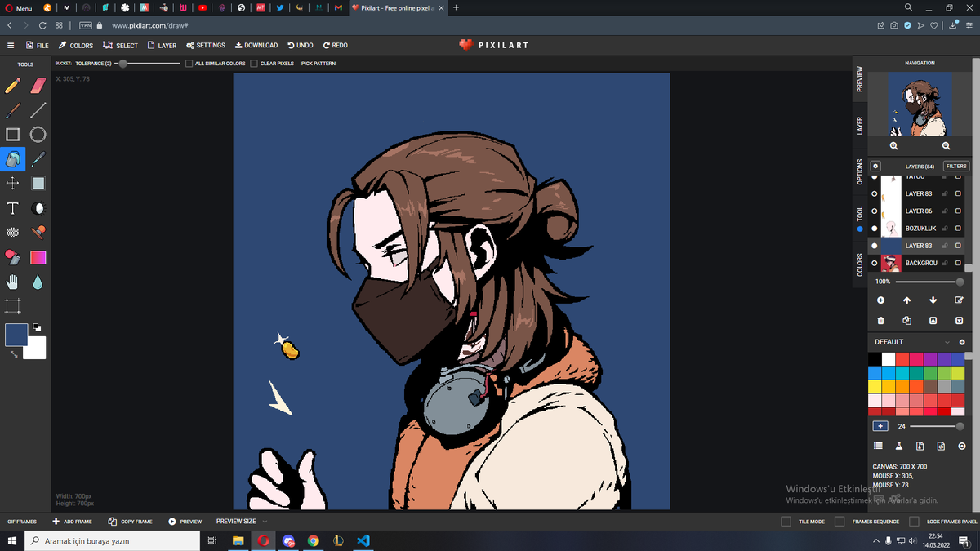Image resolution: width=980 pixels, height=551 pixels.
Task: Click the UNDO button
Action: click(x=301, y=46)
